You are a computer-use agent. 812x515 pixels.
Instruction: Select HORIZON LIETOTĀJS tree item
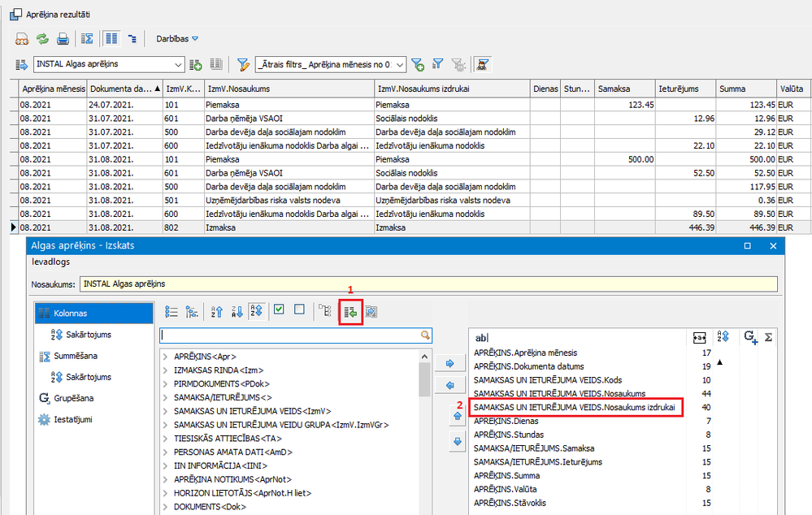pyautogui.click(x=242, y=493)
